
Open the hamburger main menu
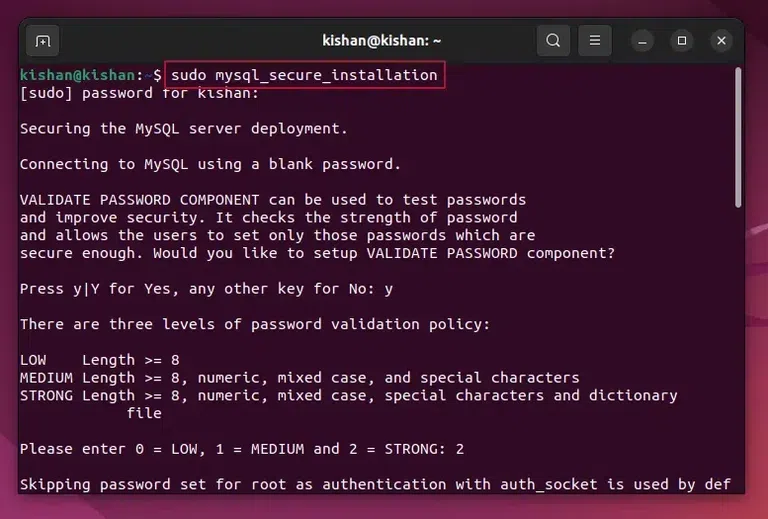click(x=594, y=41)
